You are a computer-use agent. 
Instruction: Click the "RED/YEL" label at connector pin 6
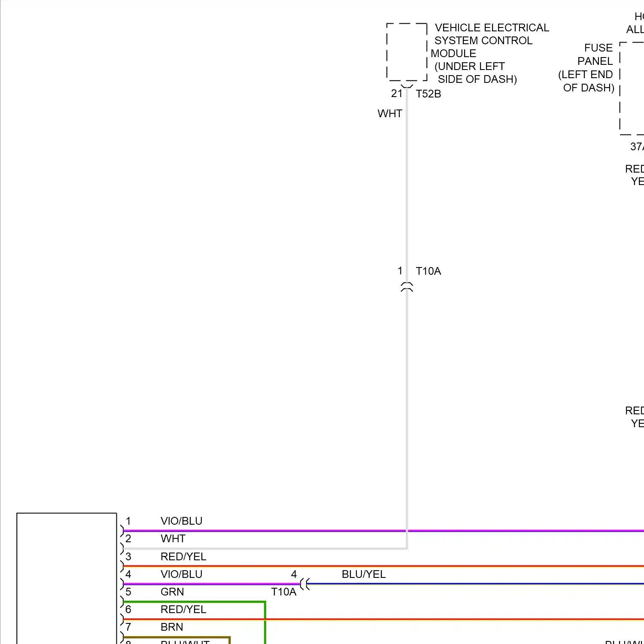pos(183,610)
